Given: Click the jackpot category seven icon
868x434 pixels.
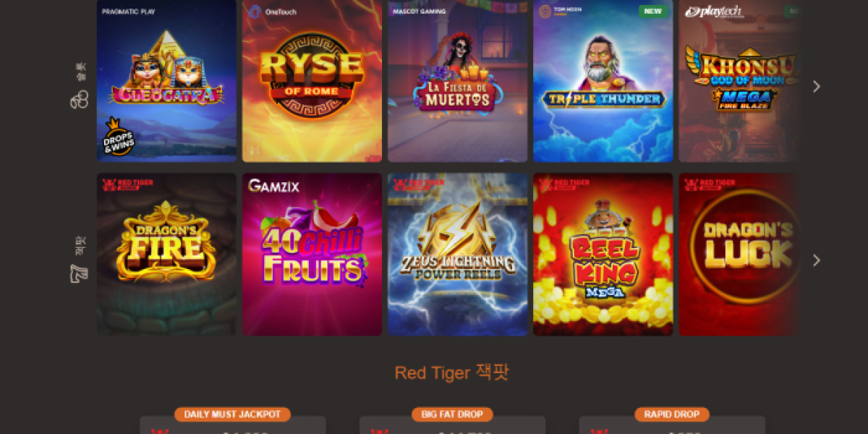Looking at the screenshot, I should pyautogui.click(x=79, y=273).
